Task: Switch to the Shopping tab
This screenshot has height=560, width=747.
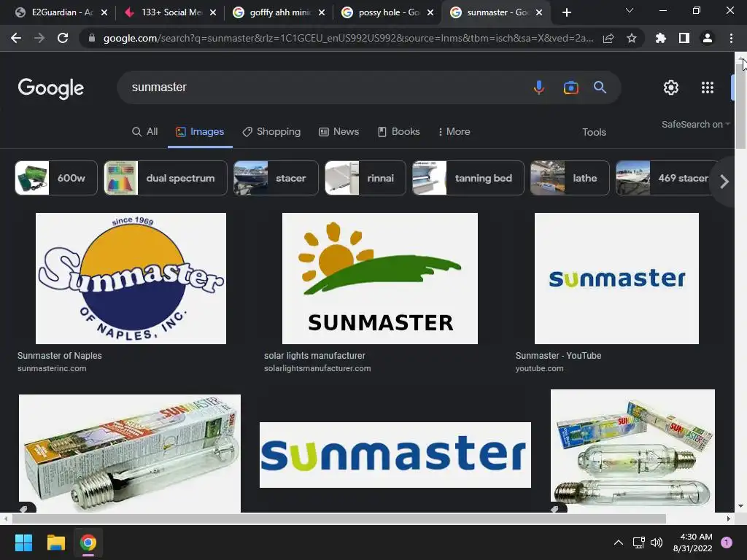Action: click(271, 131)
